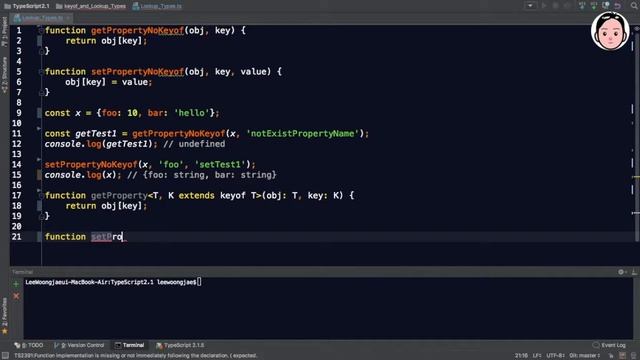
Task: Click the inspections profile icon in status bar
Action: tap(622, 356)
